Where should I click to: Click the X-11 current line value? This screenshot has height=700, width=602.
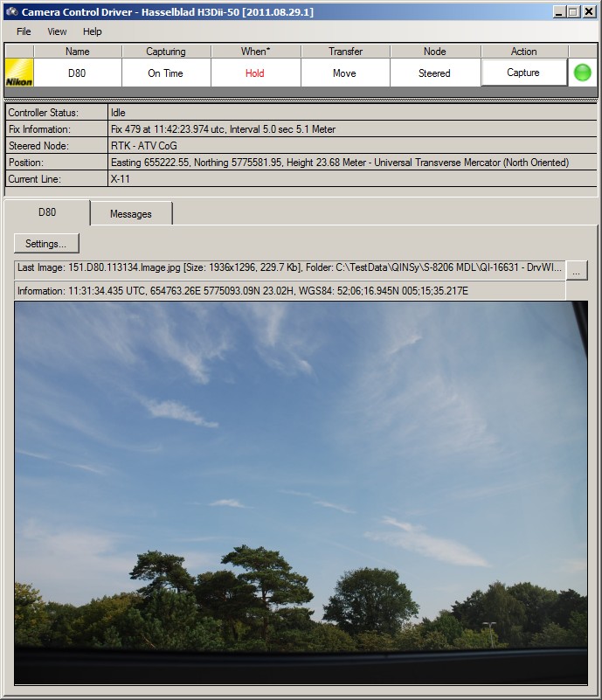click(352, 178)
